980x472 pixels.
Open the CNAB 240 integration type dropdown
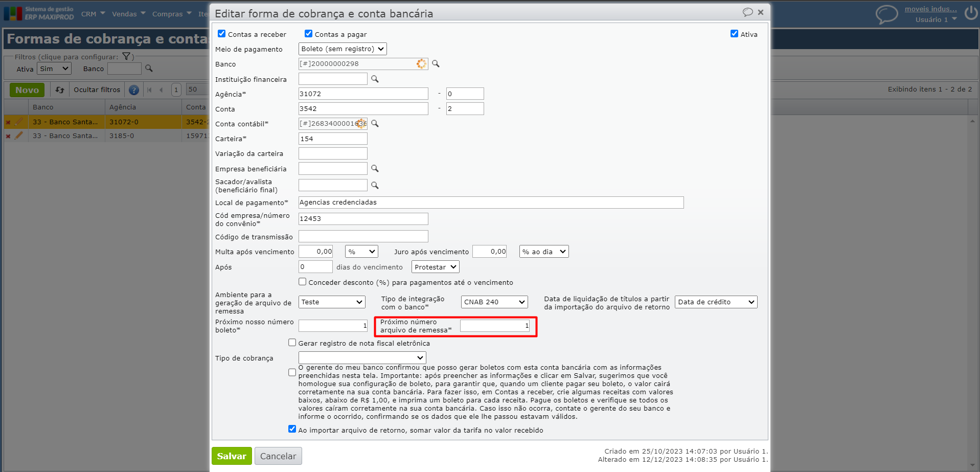[x=494, y=302]
